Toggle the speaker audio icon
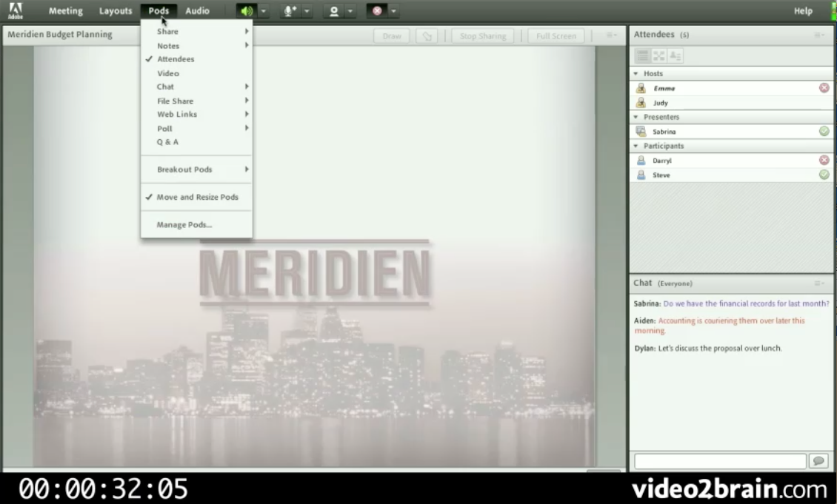Image resolution: width=837 pixels, height=504 pixels. coord(246,10)
